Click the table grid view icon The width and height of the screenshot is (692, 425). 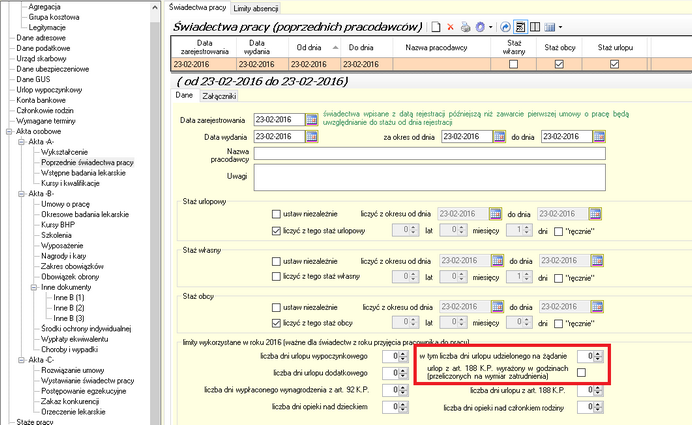pos(549,27)
